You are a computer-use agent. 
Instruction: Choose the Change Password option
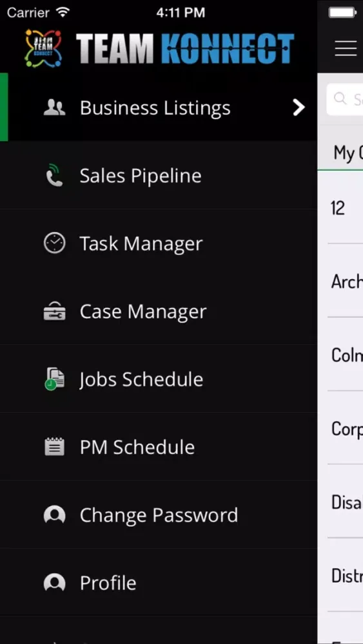(x=159, y=515)
